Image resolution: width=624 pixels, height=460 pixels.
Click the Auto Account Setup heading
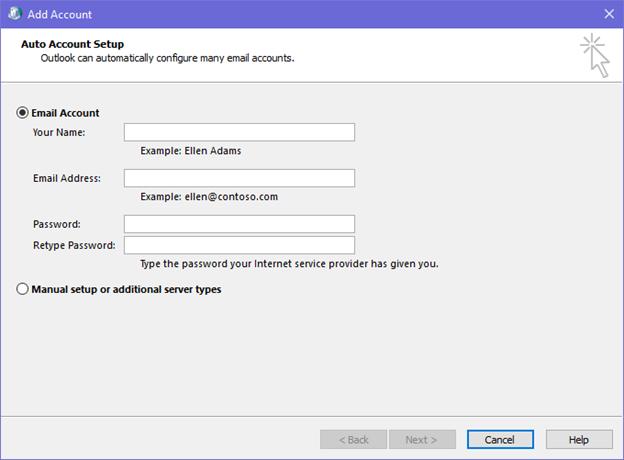coord(72,45)
